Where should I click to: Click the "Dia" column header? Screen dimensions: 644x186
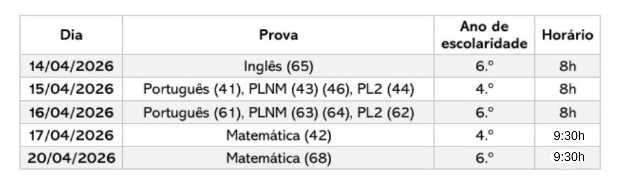point(71,35)
